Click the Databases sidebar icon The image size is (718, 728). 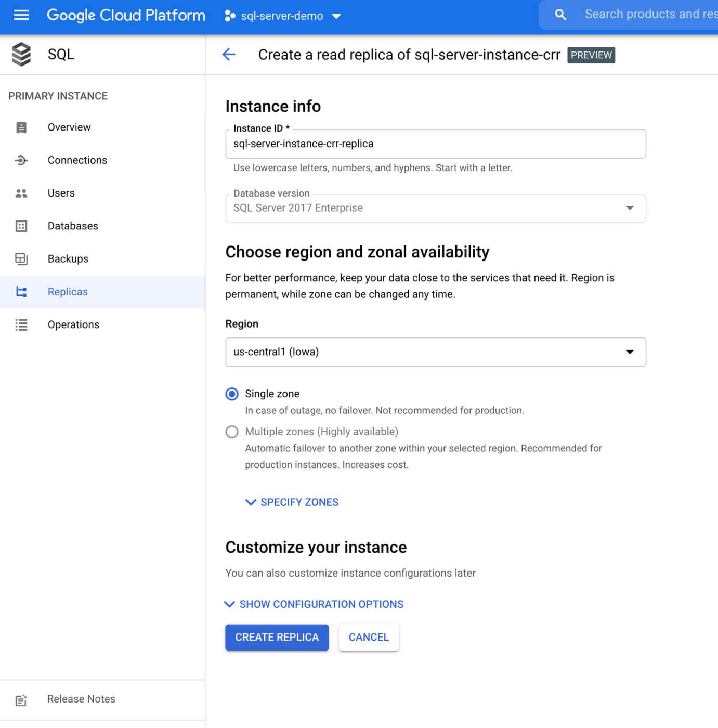(21, 226)
